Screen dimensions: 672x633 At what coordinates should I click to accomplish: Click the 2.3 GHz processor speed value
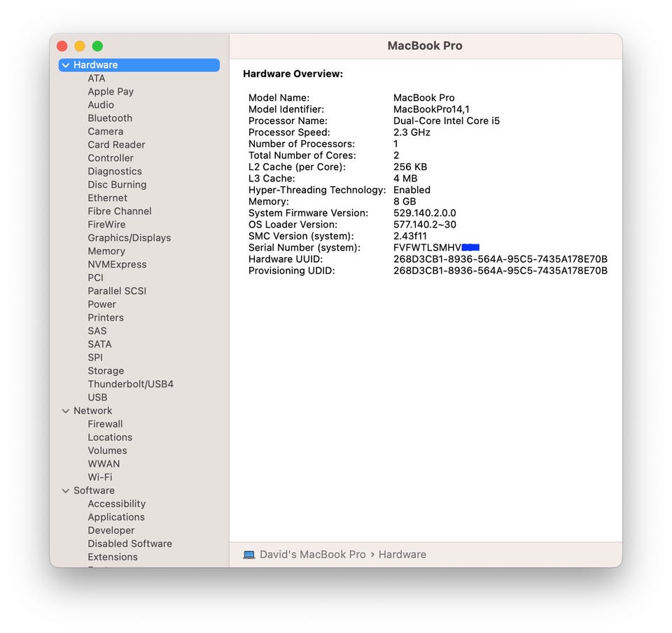click(x=412, y=132)
